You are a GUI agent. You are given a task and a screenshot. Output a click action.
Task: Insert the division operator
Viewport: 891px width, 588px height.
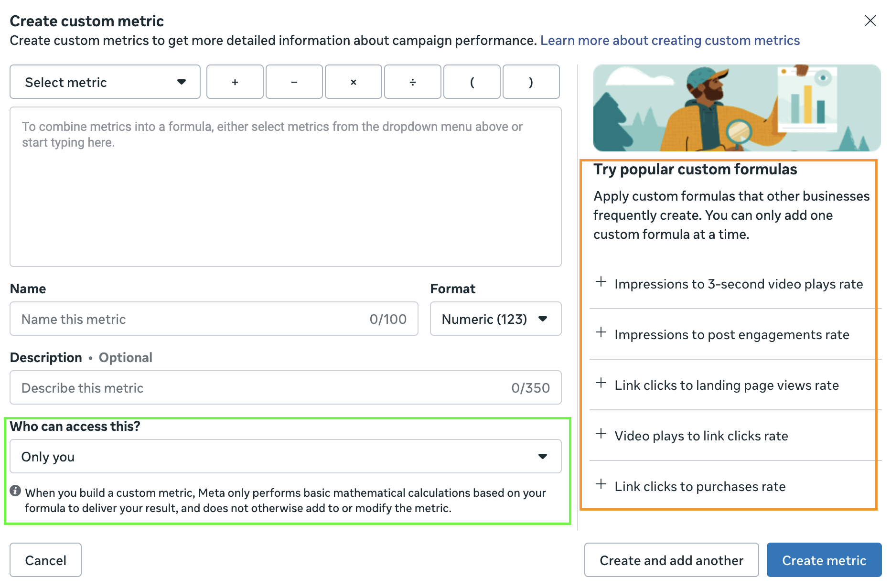[412, 82]
